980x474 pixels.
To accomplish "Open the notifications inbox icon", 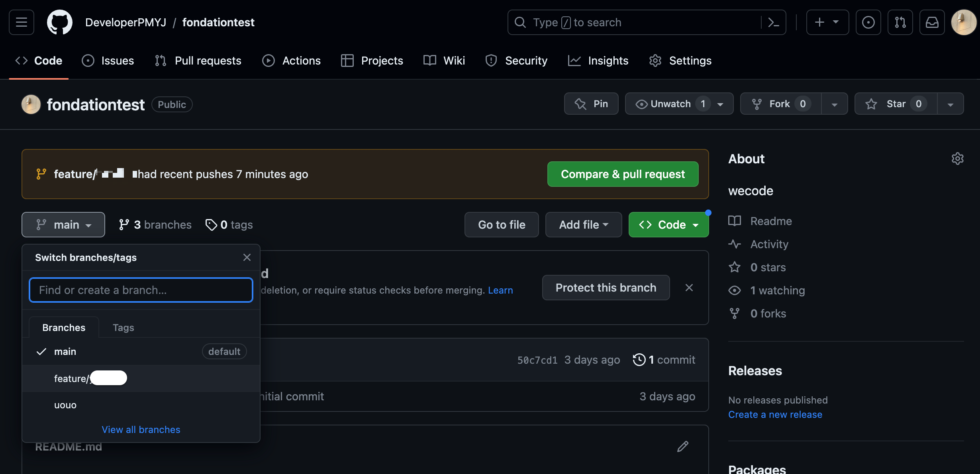I will point(932,22).
